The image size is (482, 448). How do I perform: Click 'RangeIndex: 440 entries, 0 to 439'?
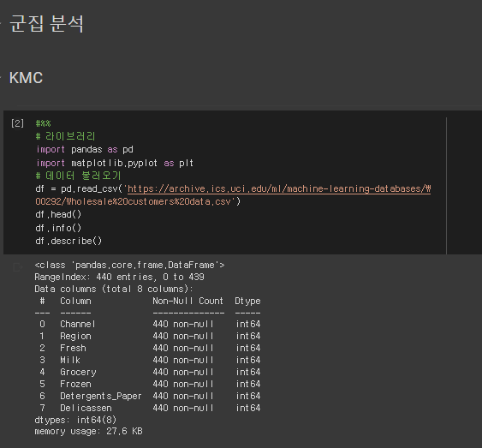119,277
